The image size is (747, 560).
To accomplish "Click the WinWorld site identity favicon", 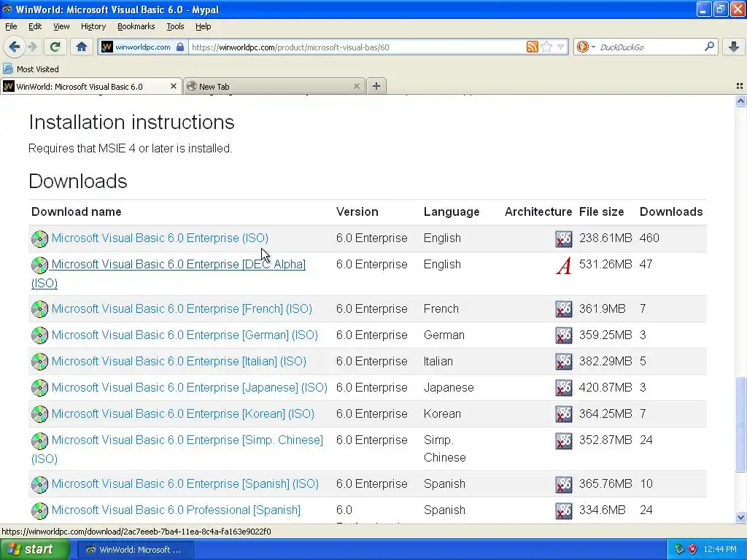I will pyautogui.click(x=107, y=47).
